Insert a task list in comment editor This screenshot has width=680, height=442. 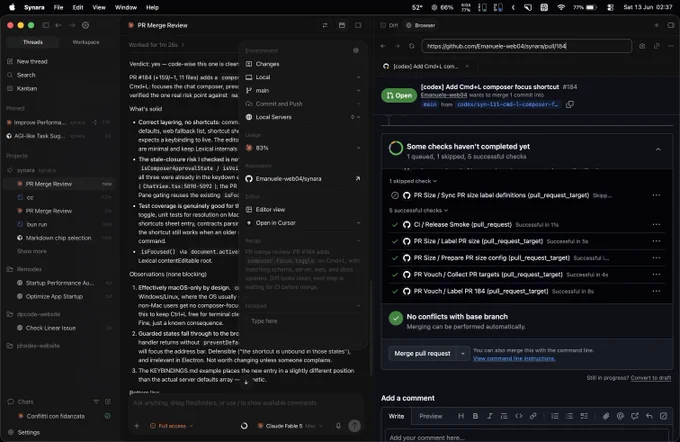(584, 416)
